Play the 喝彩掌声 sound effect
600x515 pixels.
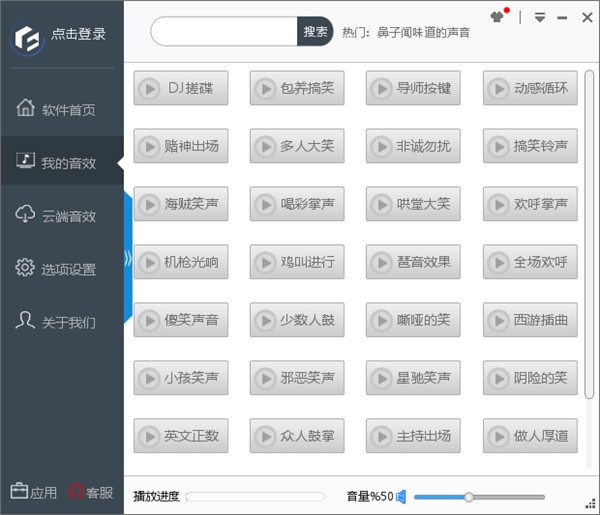(x=297, y=204)
